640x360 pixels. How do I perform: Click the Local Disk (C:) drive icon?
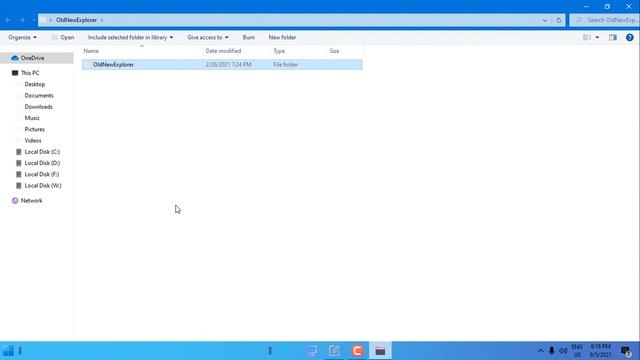point(18,151)
